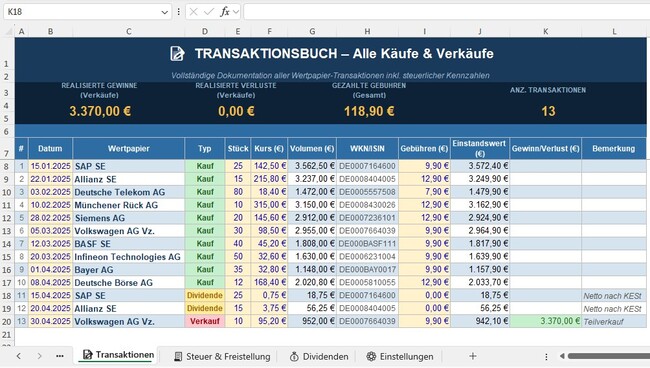Viewport: 650px width, 368px height.
Task: Select the red Verkauf type cell
Action: point(205,321)
